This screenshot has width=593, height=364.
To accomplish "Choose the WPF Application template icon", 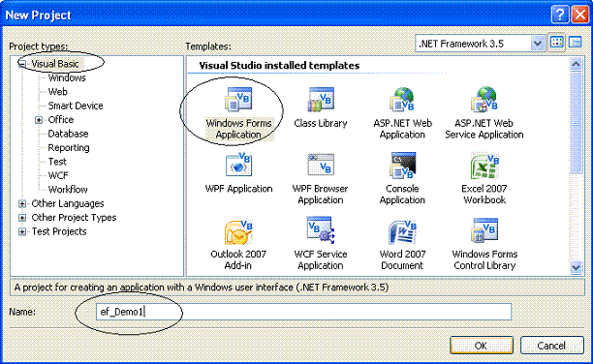I will (x=238, y=165).
